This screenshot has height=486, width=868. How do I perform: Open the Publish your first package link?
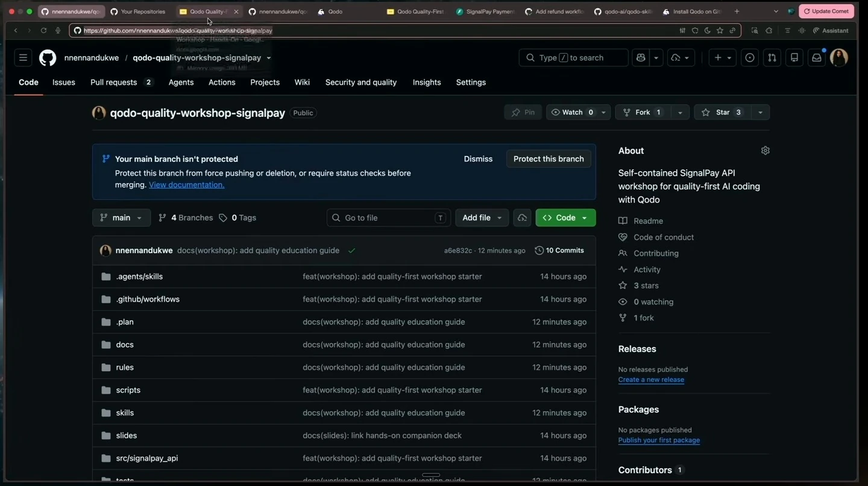click(659, 440)
